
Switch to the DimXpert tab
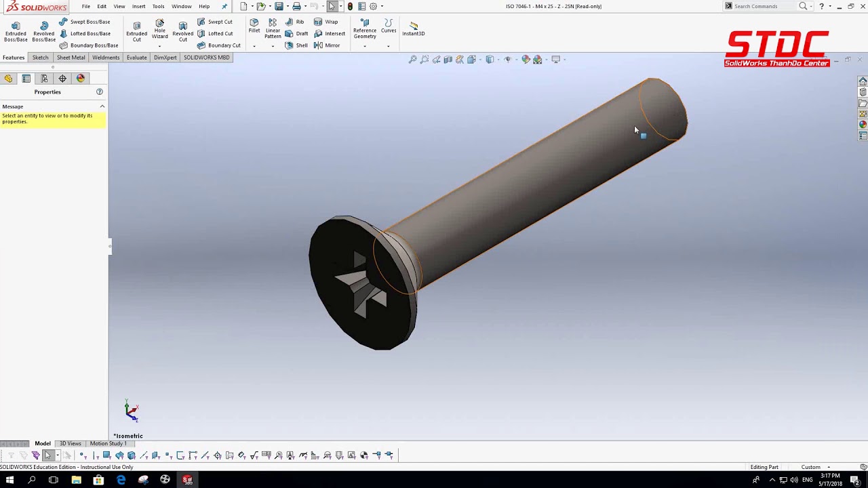click(165, 58)
